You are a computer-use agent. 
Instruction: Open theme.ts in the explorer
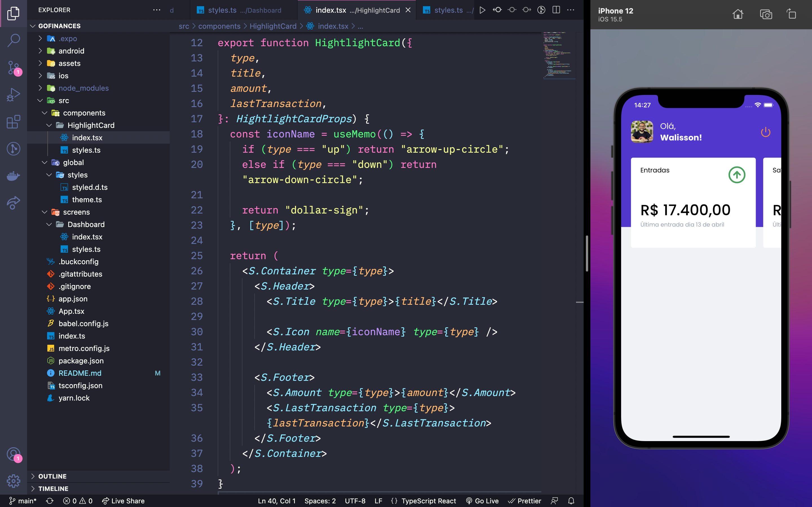[x=87, y=199]
